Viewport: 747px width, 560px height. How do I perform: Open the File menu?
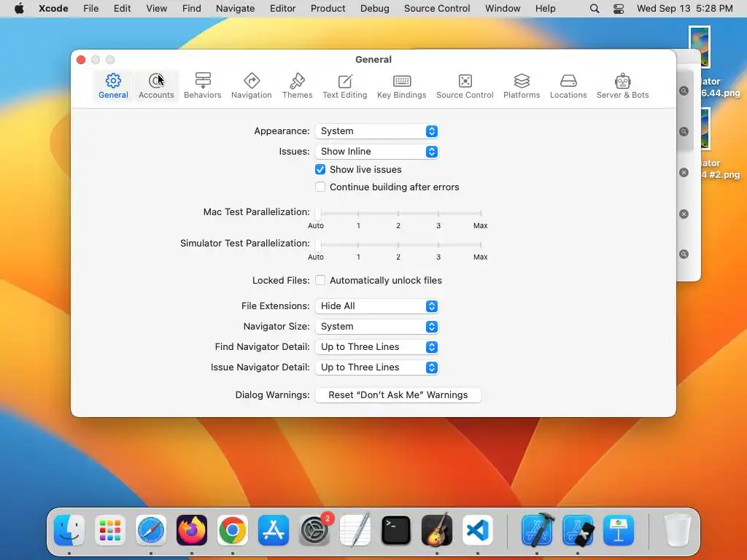(90, 9)
